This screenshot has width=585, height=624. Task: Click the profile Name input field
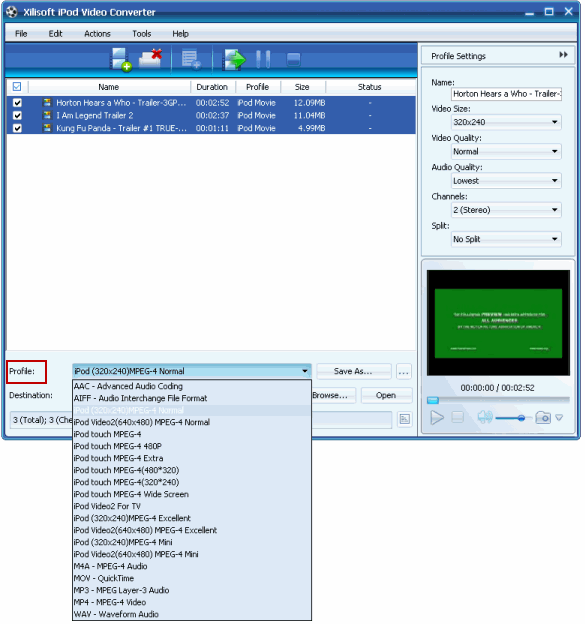pos(506,94)
